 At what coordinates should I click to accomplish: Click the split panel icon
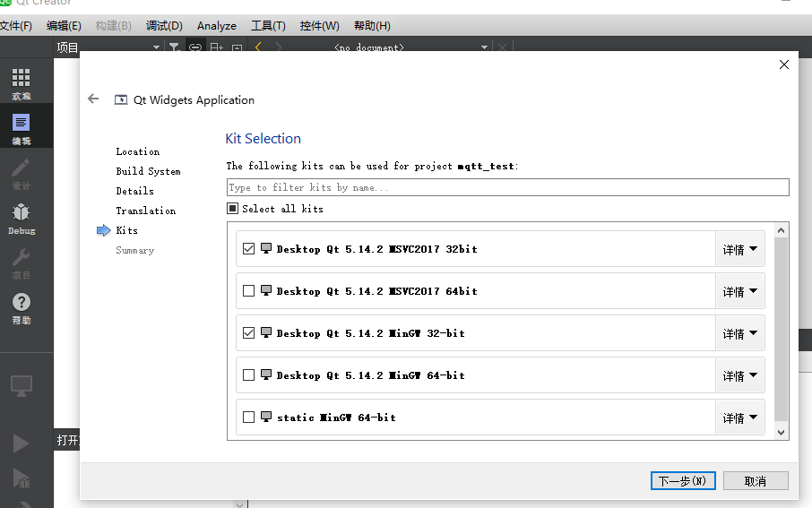[217, 47]
